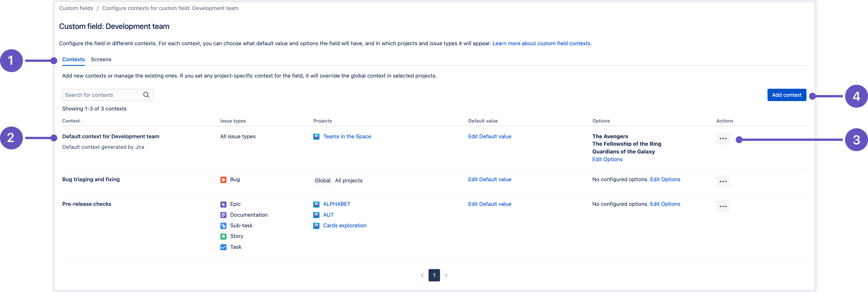Edit Default value for Pre-release checks
This screenshot has width=868, height=292.
[490, 204]
